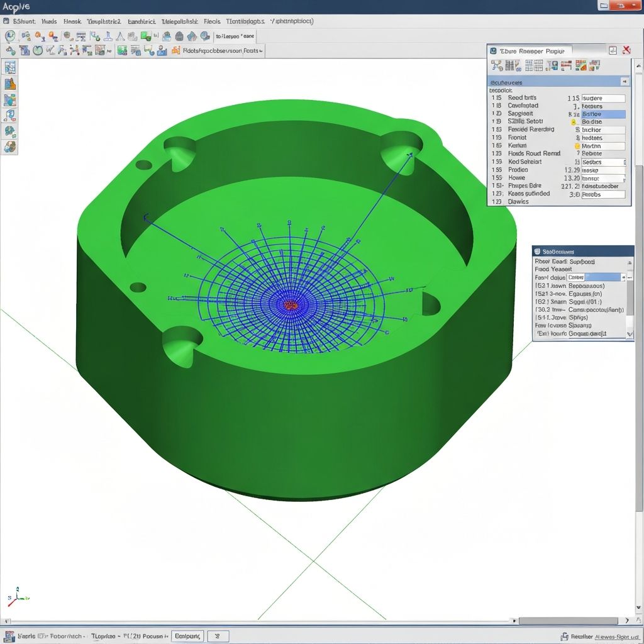Toggle the yellow marker next to the Mertin entry
The height and width of the screenshot is (644, 644).
[x=577, y=145]
